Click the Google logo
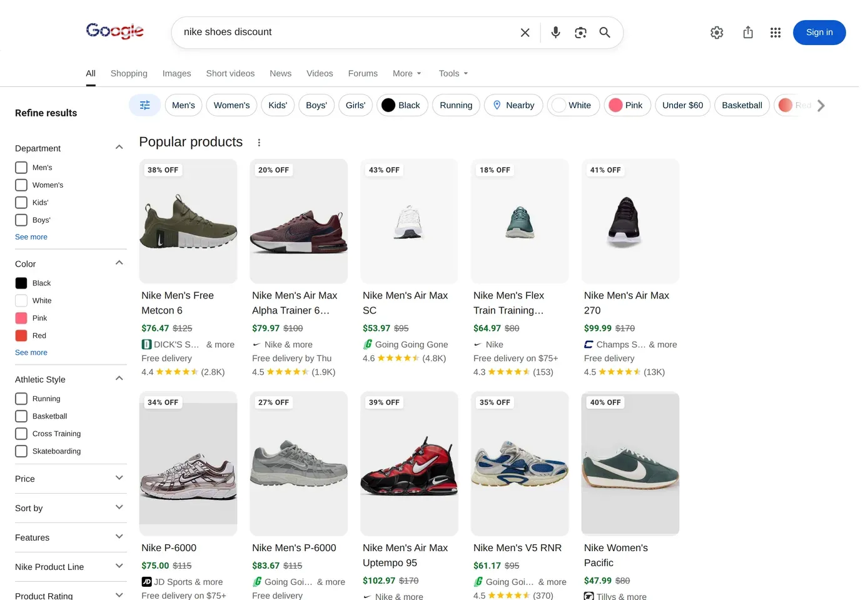868x600 pixels. pyautogui.click(x=114, y=31)
